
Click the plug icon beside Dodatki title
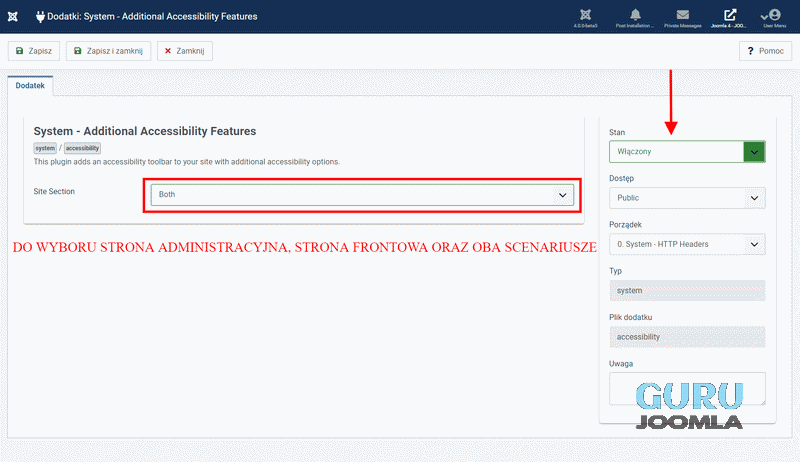pyautogui.click(x=40, y=17)
